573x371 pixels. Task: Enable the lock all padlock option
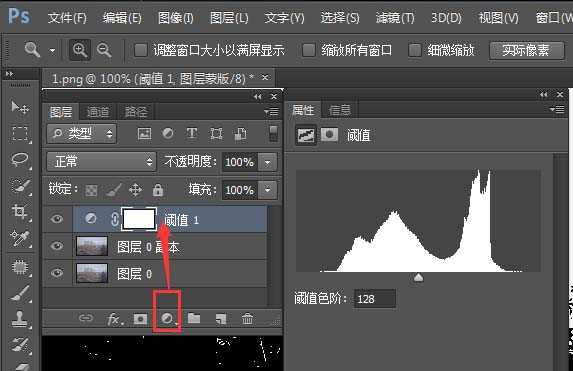point(158,190)
